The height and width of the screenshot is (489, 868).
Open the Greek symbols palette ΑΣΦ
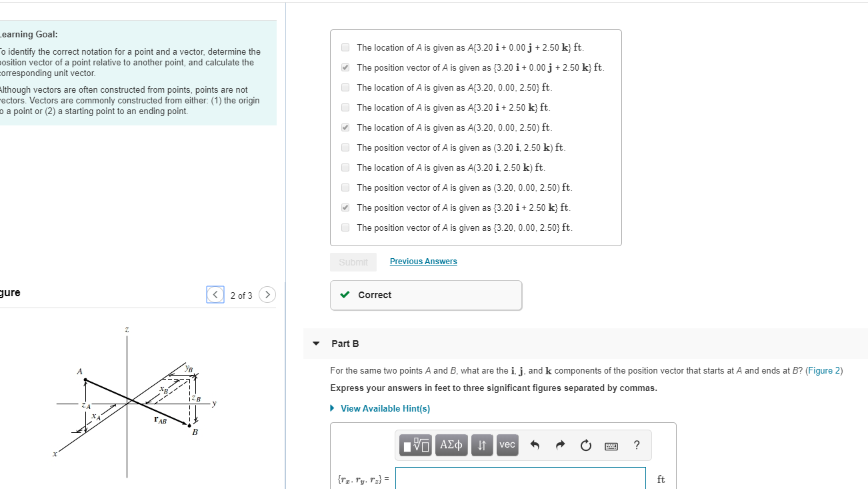tap(451, 445)
